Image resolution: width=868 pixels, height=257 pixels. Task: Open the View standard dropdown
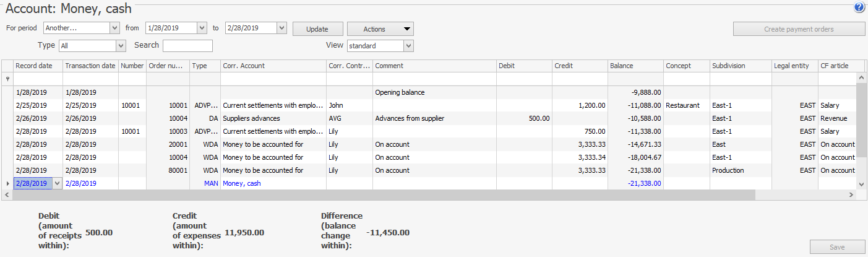(x=408, y=46)
